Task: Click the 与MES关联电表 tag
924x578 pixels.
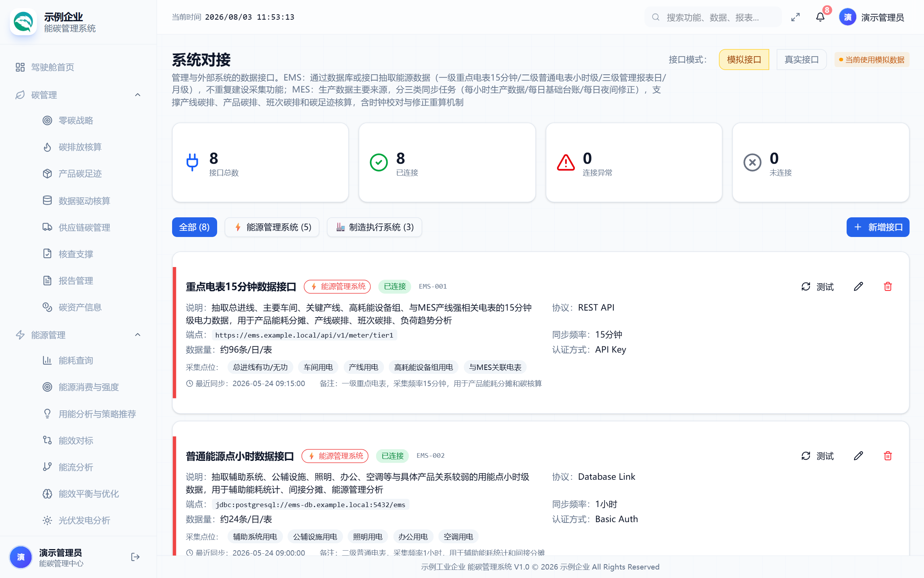Action: pyautogui.click(x=495, y=367)
